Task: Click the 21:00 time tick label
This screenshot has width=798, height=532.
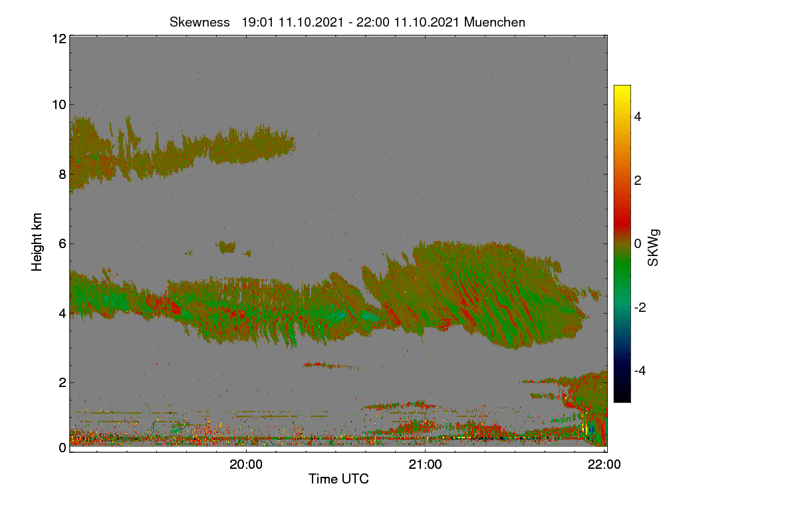Action: click(x=425, y=465)
